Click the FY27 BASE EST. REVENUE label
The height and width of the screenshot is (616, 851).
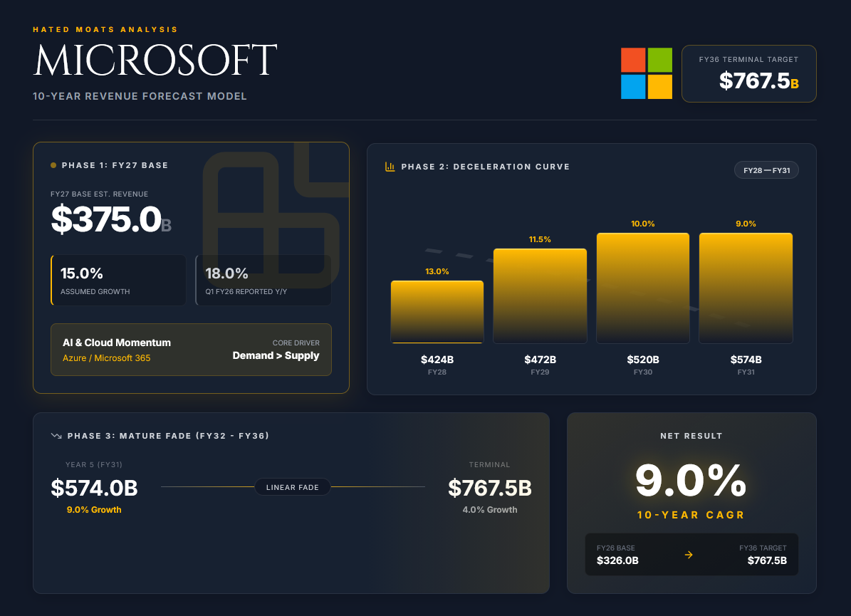[99, 194]
